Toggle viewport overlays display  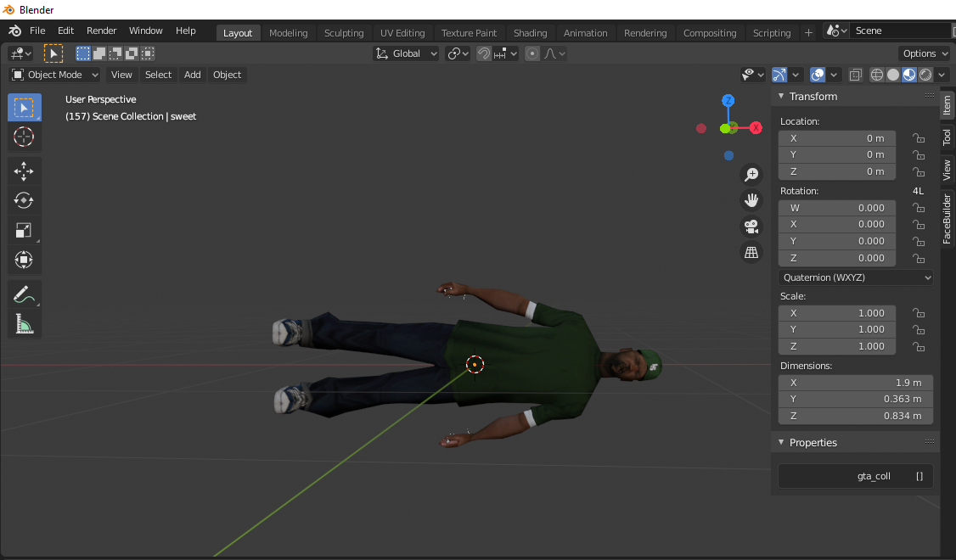(x=818, y=75)
